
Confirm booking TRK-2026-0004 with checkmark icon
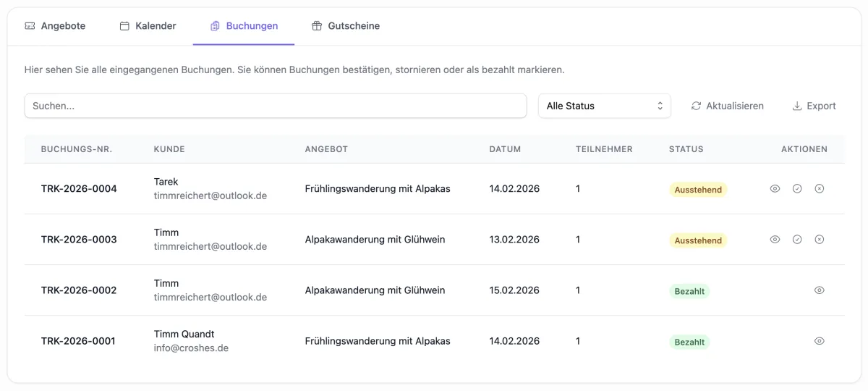click(x=797, y=188)
